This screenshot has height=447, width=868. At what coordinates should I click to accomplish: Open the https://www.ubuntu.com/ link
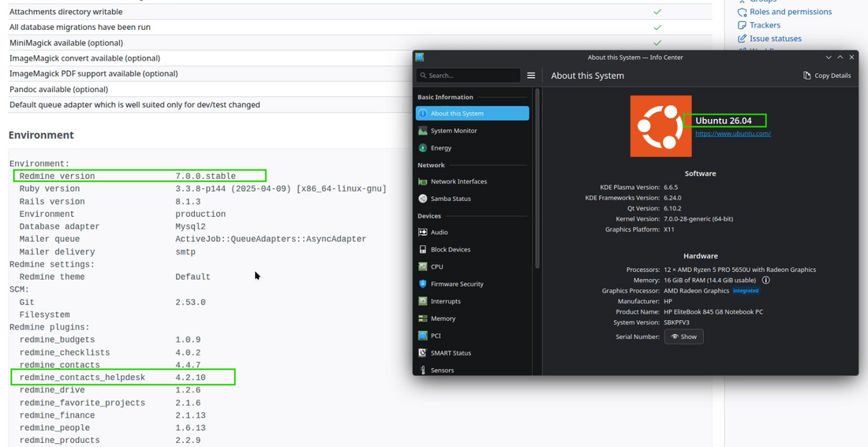coord(733,134)
